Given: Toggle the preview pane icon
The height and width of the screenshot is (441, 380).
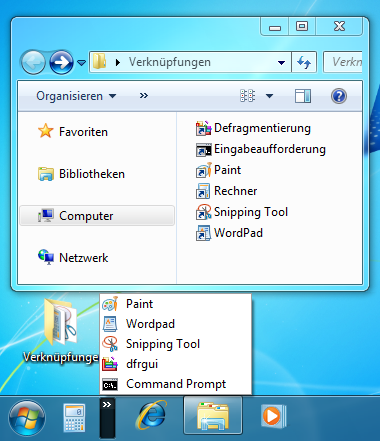Looking at the screenshot, I should click(303, 96).
